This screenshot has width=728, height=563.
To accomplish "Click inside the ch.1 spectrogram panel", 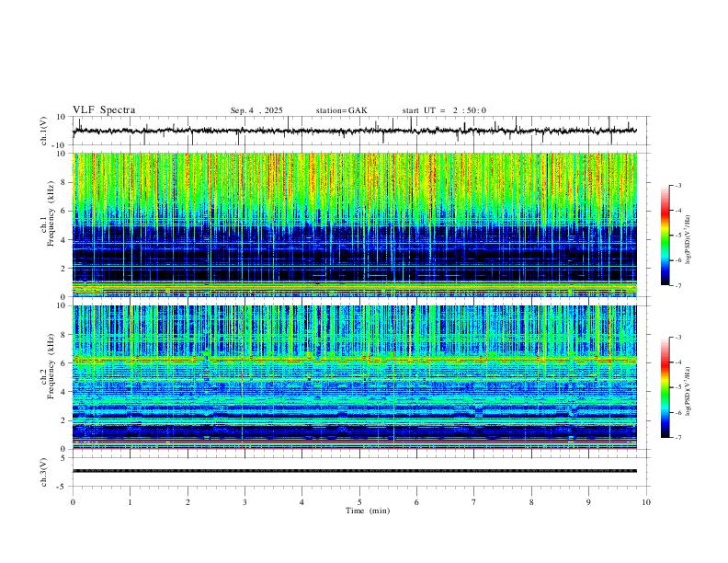I will coord(355,224).
